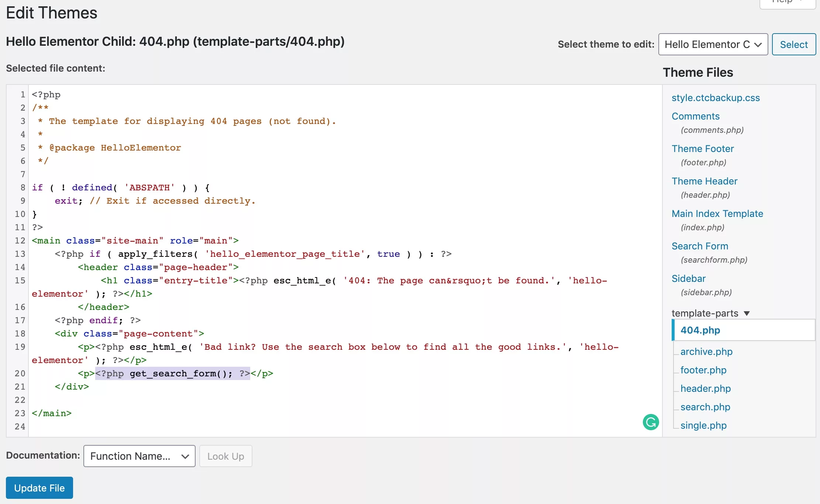Viewport: 820px width, 504px height.
Task: Open the theme selection dropdown
Action: 713,44
